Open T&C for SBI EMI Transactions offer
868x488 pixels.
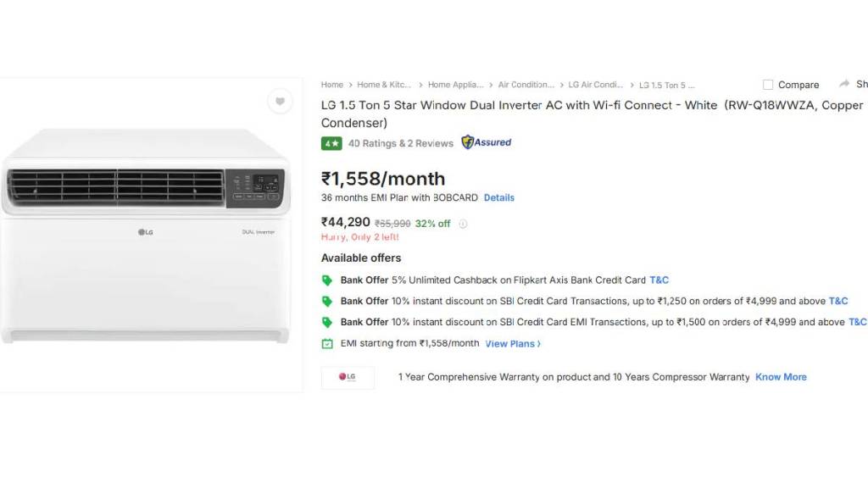(x=857, y=322)
